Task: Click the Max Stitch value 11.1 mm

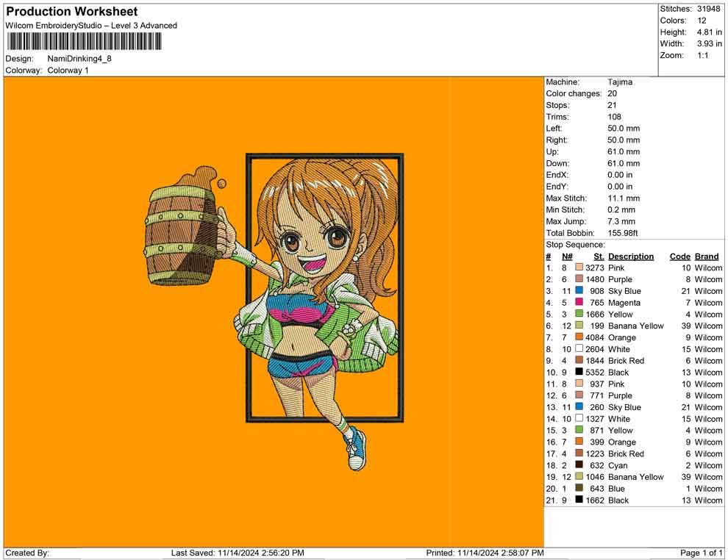Action: coord(624,198)
